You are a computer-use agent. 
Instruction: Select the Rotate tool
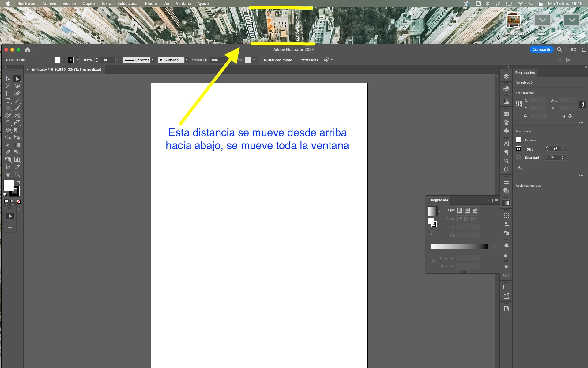click(8, 123)
